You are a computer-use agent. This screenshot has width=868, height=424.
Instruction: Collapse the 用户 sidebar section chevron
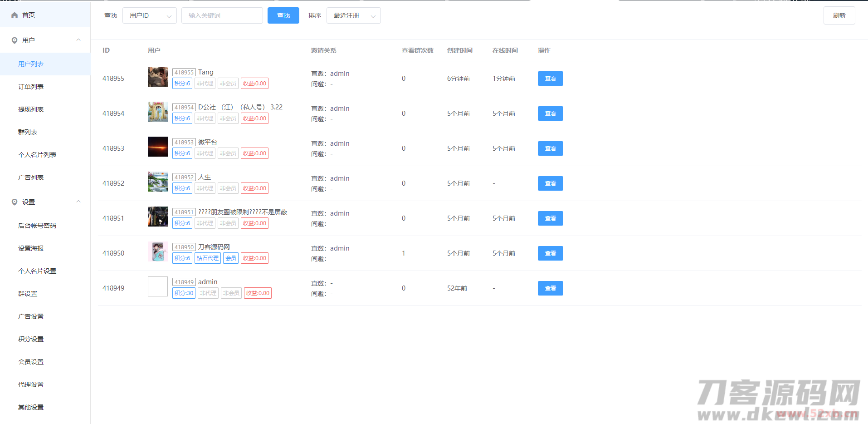click(x=78, y=40)
